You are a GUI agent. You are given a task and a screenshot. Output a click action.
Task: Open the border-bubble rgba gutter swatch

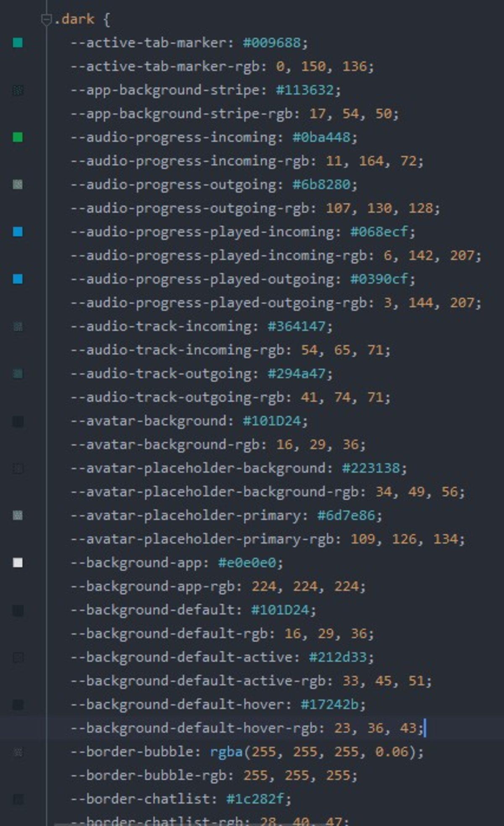pyautogui.click(x=18, y=752)
